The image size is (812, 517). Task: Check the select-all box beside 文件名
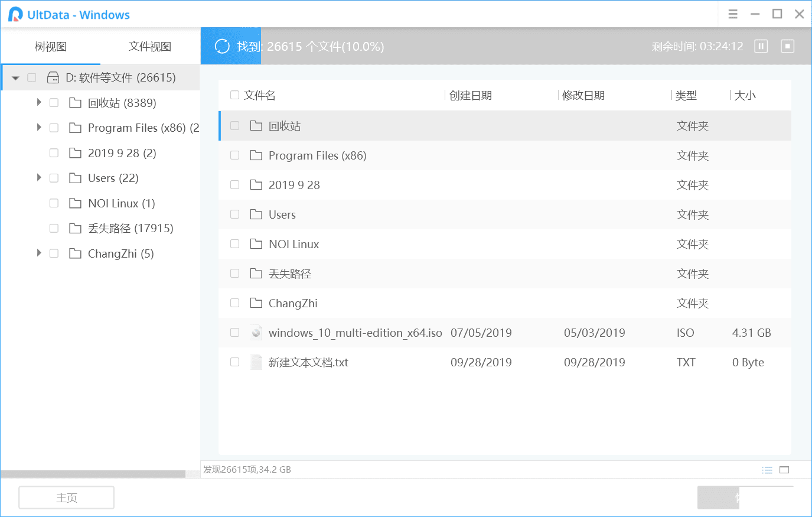click(234, 95)
